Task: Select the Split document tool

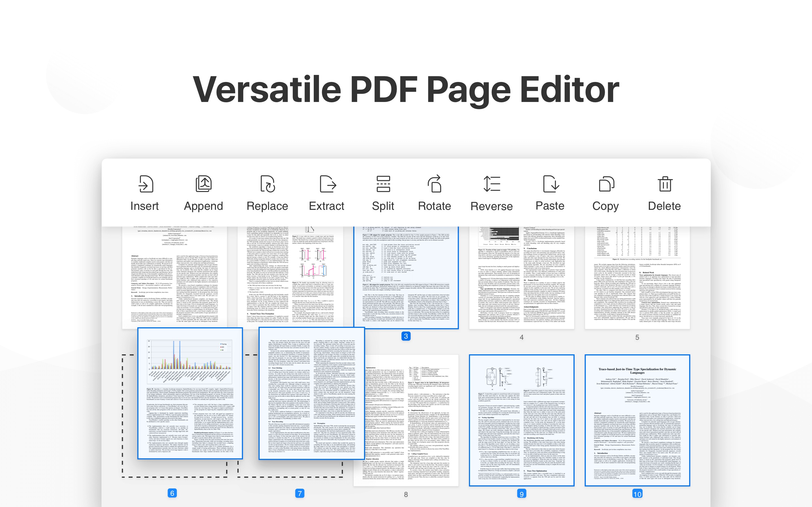Action: 383,192
